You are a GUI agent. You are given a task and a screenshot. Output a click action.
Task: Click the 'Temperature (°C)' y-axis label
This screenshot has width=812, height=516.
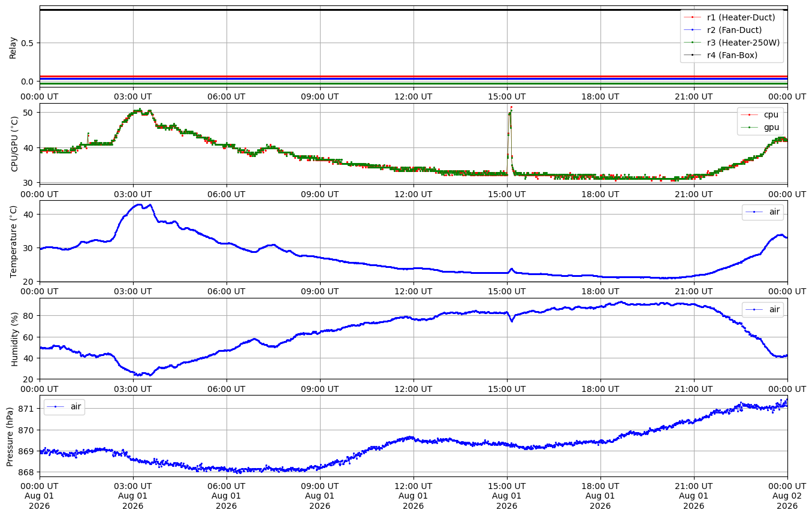point(13,242)
